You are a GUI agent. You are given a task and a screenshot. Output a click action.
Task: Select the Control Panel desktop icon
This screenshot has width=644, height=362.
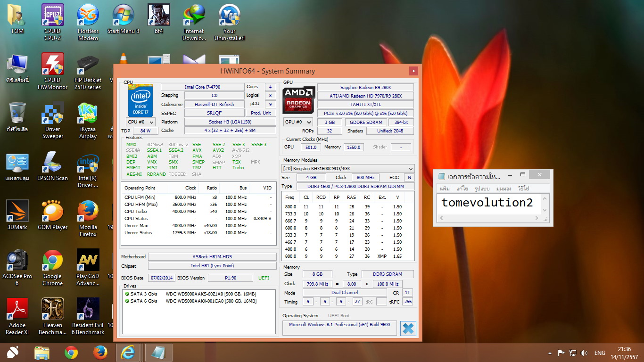click(x=17, y=166)
